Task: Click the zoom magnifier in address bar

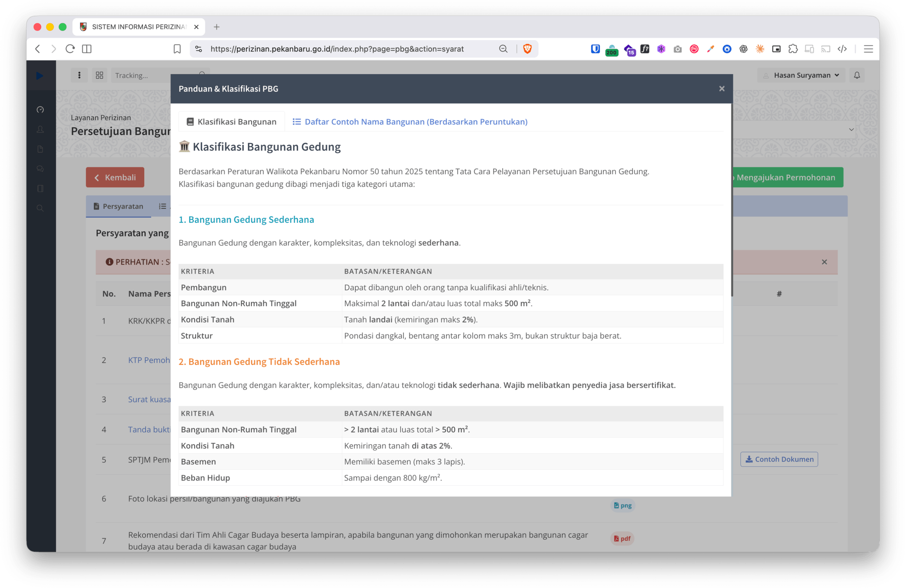Action: pyautogui.click(x=503, y=49)
